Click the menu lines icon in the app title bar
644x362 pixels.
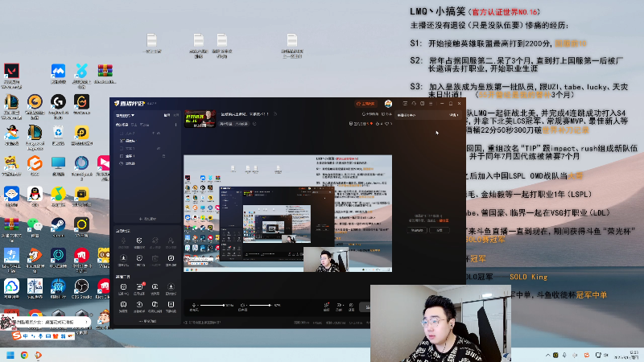(431, 104)
